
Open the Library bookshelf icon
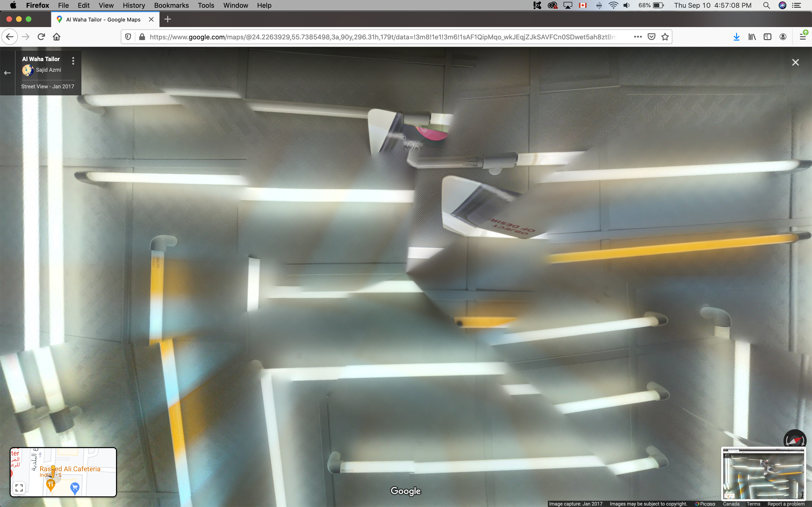coord(752,37)
